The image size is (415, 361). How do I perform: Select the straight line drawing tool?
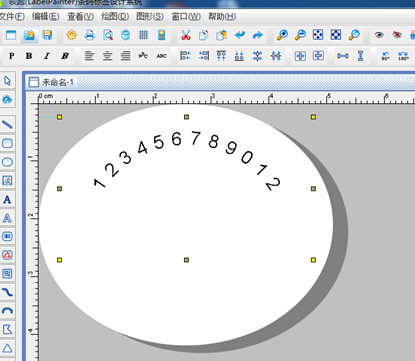click(7, 125)
